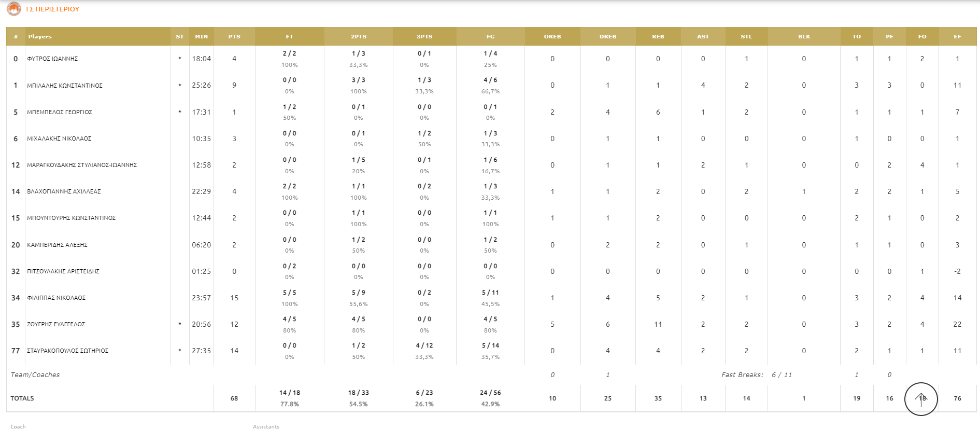Screen dimensions: 980x430
Task: Select player ΜΠΙΛΑΛΗΣ ΚΩΝΣΤΑΝΤΙΝΟΣ
Action: click(x=65, y=86)
